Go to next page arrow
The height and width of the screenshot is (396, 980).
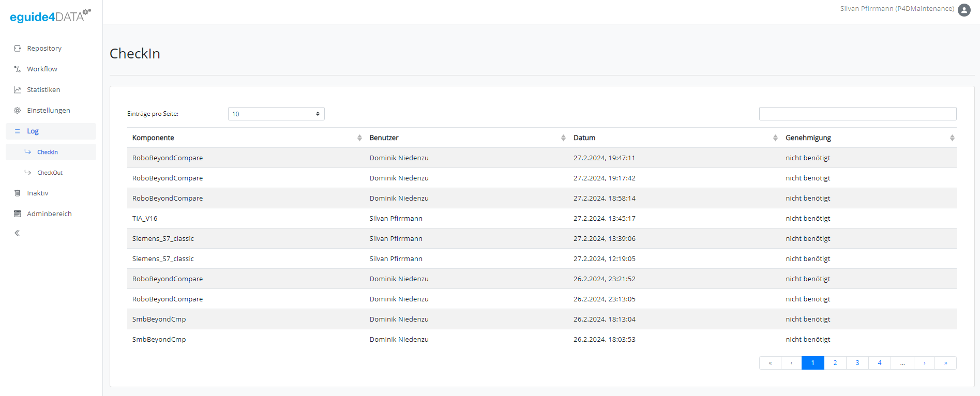point(924,363)
